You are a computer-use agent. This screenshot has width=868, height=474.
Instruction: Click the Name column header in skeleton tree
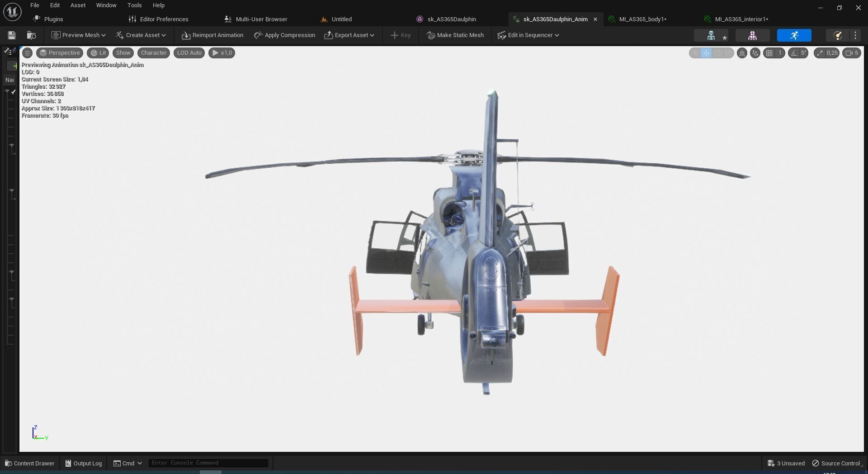pos(9,80)
